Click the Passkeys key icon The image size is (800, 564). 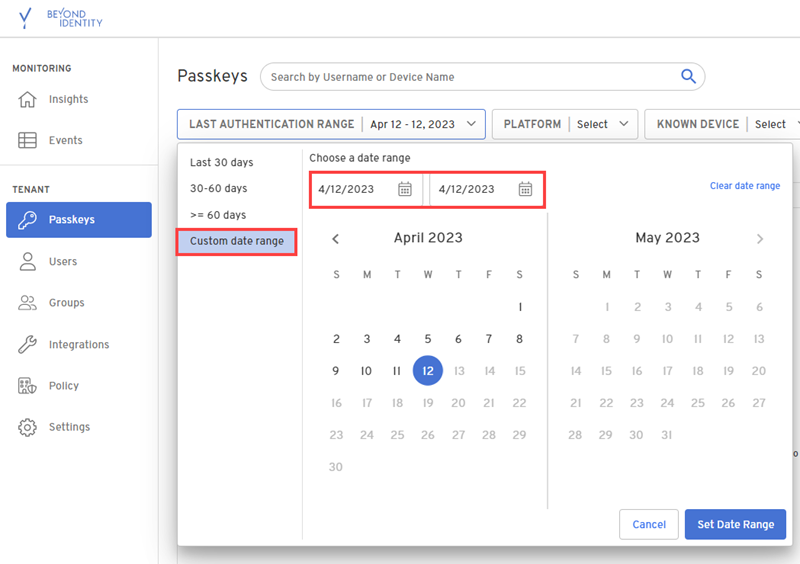click(x=28, y=219)
